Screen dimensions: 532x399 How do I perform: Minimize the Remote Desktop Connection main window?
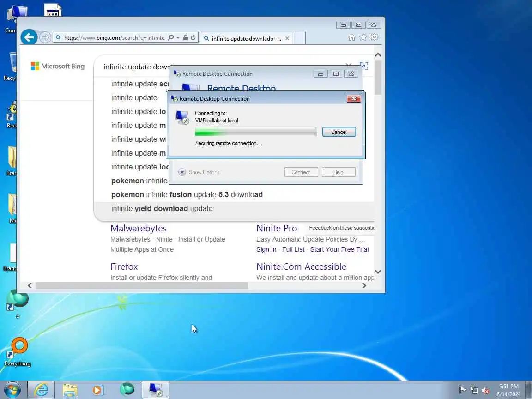tap(320, 73)
